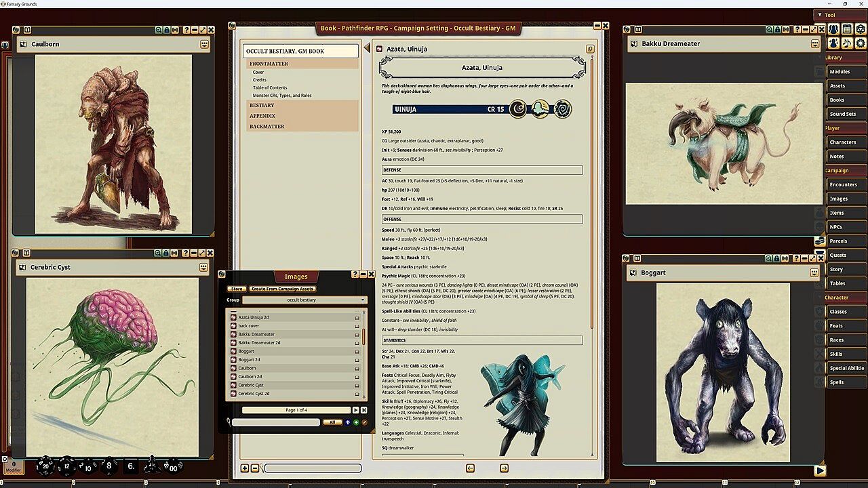Click the next page arrow in Images list
Screen dimensions: 868x488
pos(355,410)
